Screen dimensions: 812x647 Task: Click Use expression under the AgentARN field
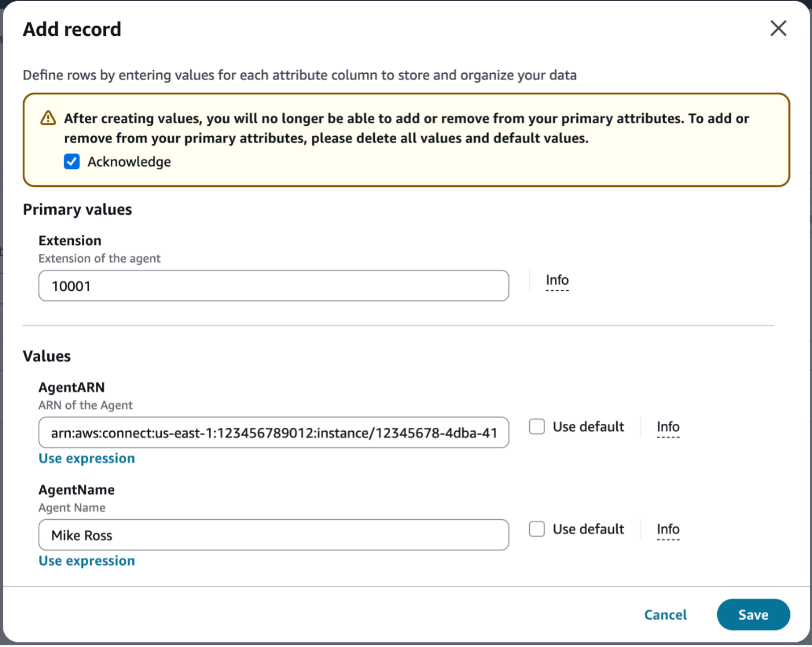click(x=86, y=458)
